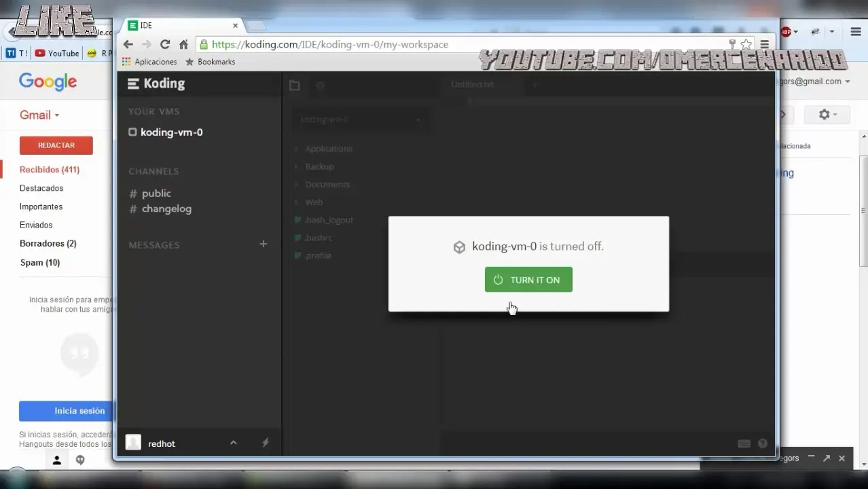Close the Gmail chat popup
Viewport: 868px width, 489px height.
pos(842,458)
